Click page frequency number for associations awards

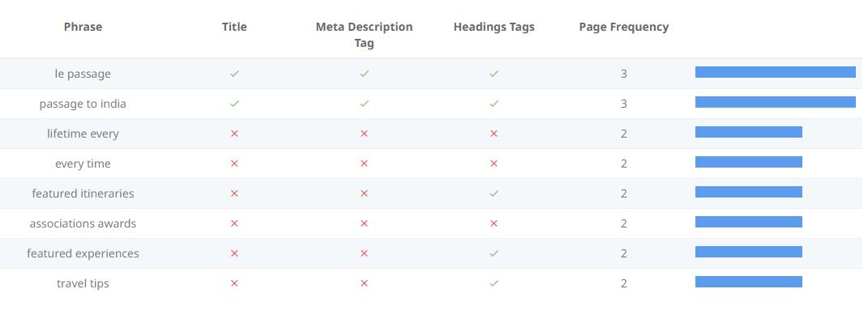pyautogui.click(x=624, y=223)
